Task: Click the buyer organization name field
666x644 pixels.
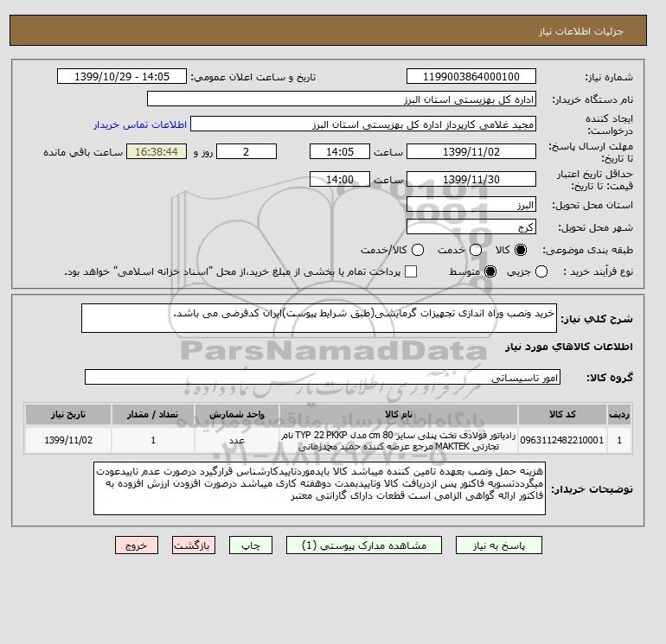Action: 342,99
